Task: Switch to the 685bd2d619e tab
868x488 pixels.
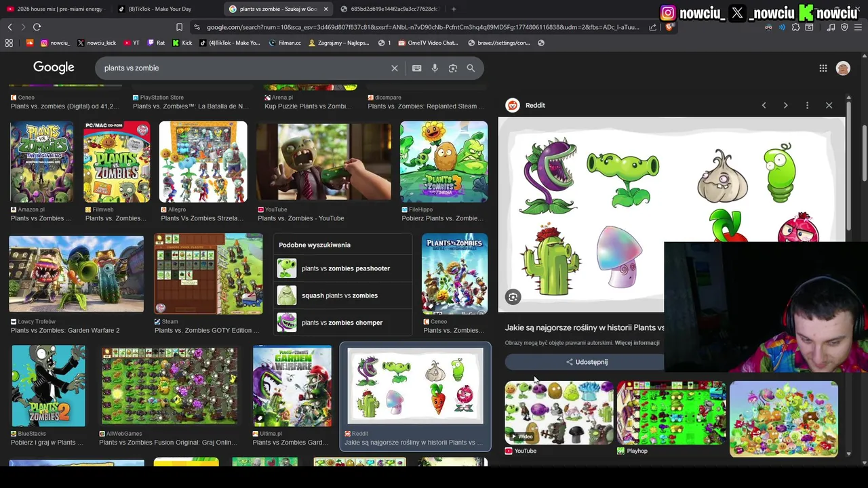Action: tap(390, 9)
